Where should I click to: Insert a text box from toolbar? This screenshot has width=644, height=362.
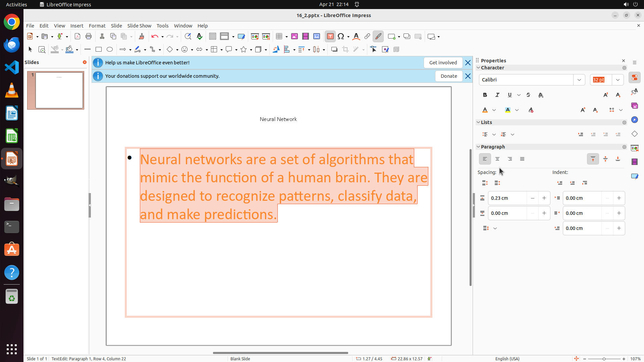point(330,37)
